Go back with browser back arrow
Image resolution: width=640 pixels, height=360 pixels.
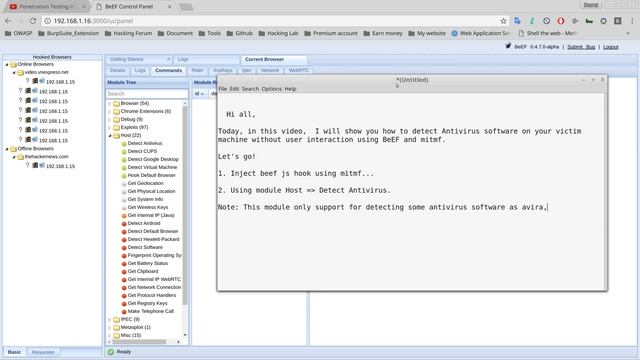tap(8, 21)
